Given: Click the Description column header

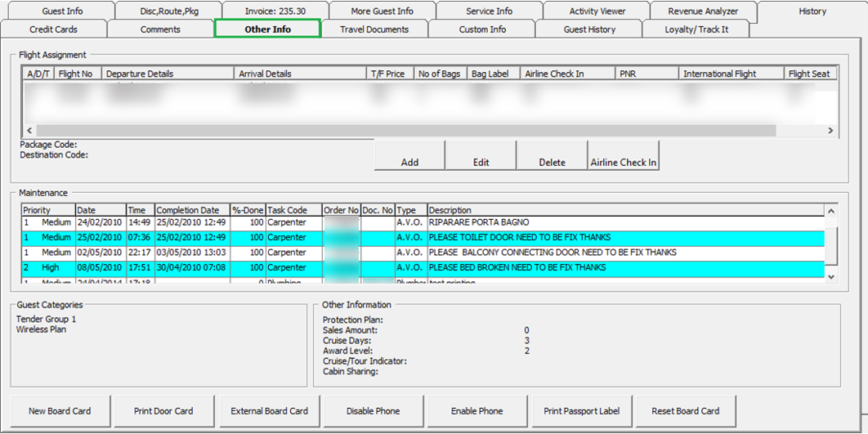Looking at the screenshot, I should click(626, 210).
